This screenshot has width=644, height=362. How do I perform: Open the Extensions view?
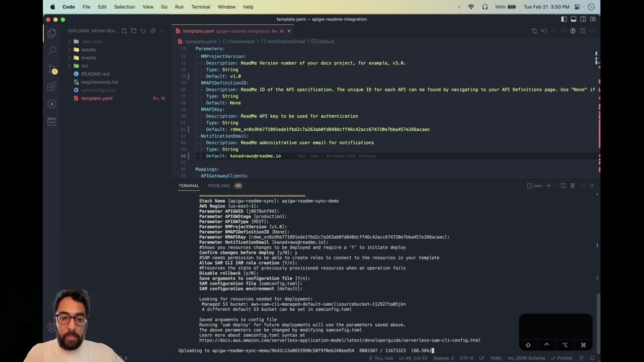(x=51, y=86)
